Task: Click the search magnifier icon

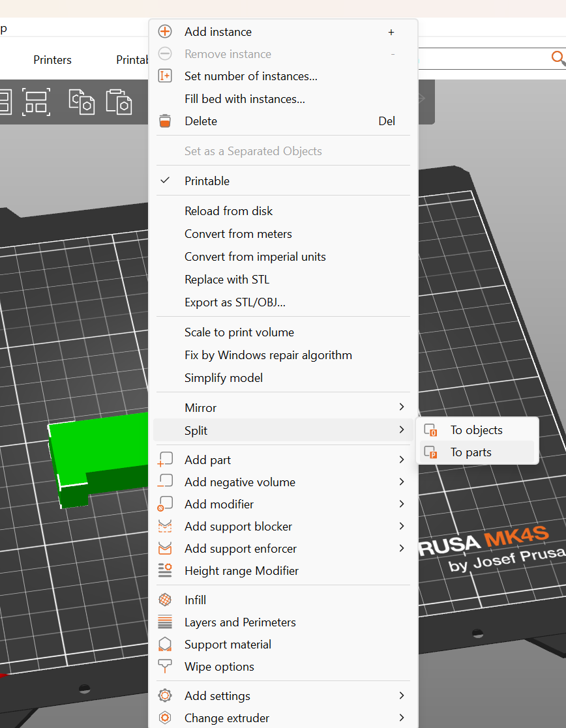Action: (559, 58)
